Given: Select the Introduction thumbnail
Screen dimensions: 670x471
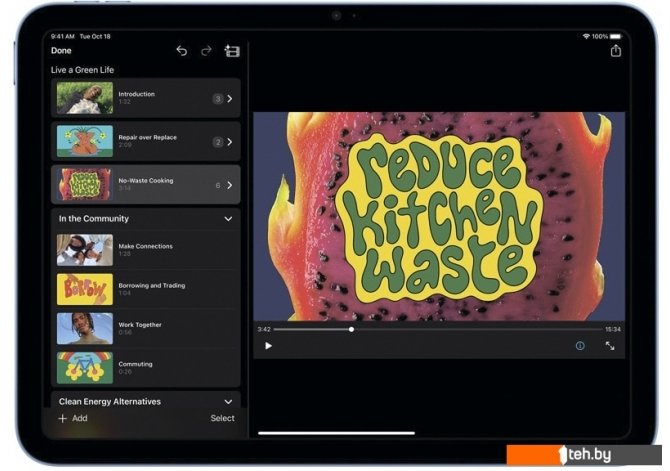Looking at the screenshot, I should point(85,98).
